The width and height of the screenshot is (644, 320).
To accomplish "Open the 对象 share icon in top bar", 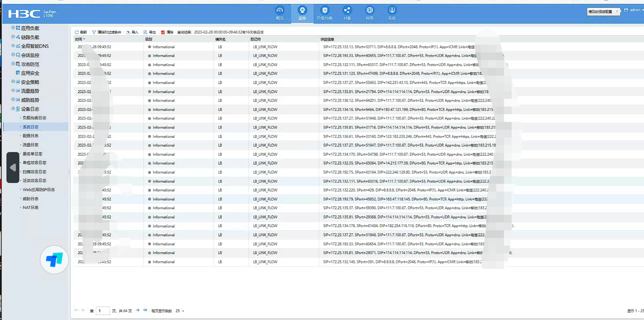I will click(347, 10).
